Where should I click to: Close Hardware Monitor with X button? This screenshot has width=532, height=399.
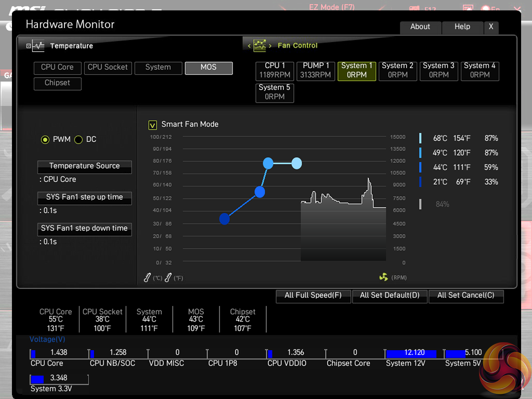coord(490,27)
